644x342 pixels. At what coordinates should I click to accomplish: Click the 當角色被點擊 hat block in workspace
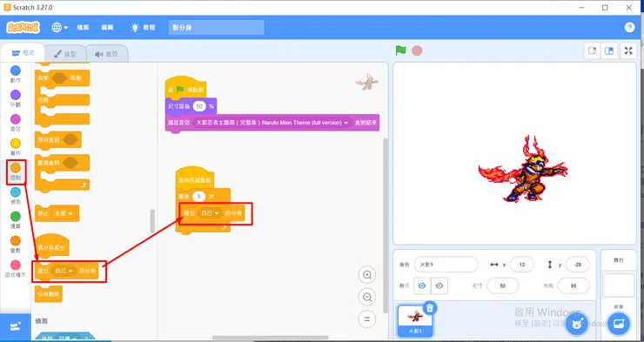point(195,179)
